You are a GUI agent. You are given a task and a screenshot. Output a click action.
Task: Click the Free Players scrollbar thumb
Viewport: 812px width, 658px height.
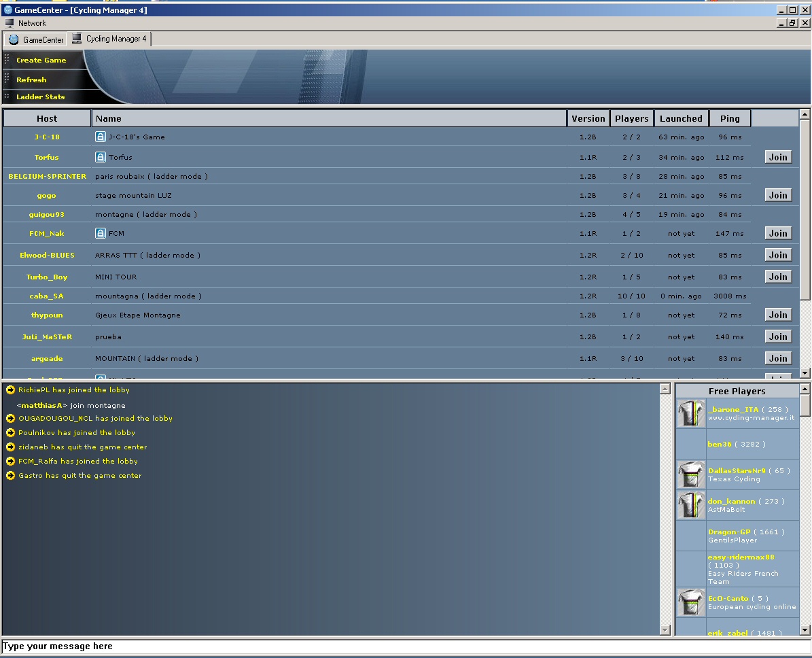(x=805, y=405)
